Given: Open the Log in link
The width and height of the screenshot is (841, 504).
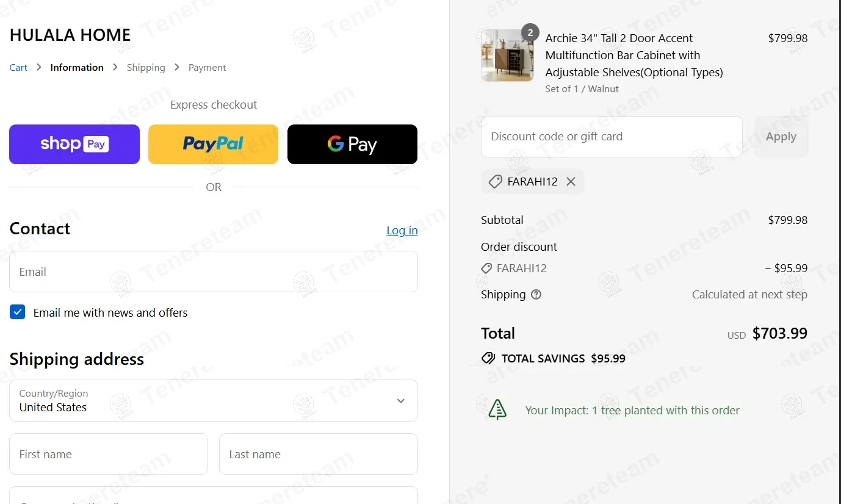Looking at the screenshot, I should (402, 230).
